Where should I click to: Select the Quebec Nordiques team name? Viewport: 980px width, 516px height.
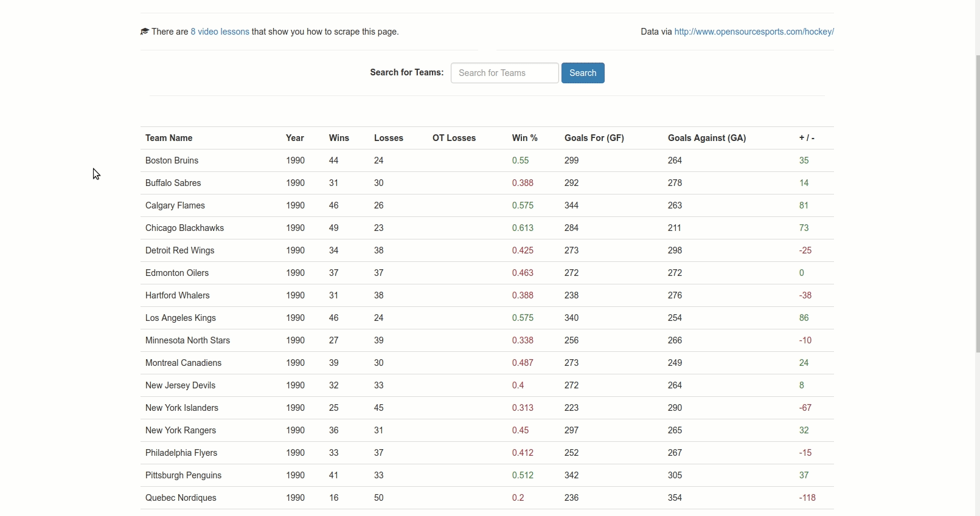[x=181, y=498]
